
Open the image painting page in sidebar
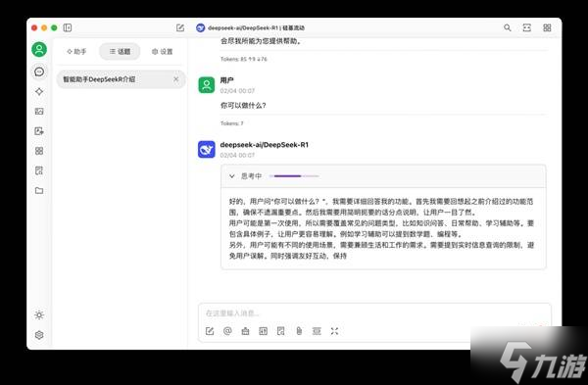click(x=39, y=112)
